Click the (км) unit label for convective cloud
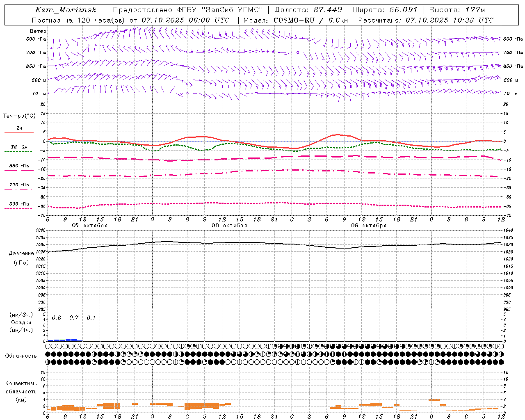Image resolution: width=525 pixels, height=420 pixels. [x=21, y=399]
